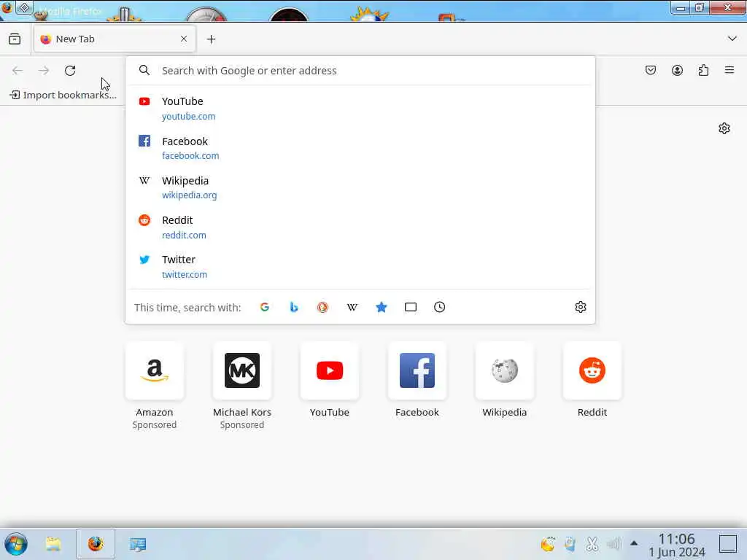The image size is (747, 560).
Task: Open the Firefox account icon
Action: (677, 71)
